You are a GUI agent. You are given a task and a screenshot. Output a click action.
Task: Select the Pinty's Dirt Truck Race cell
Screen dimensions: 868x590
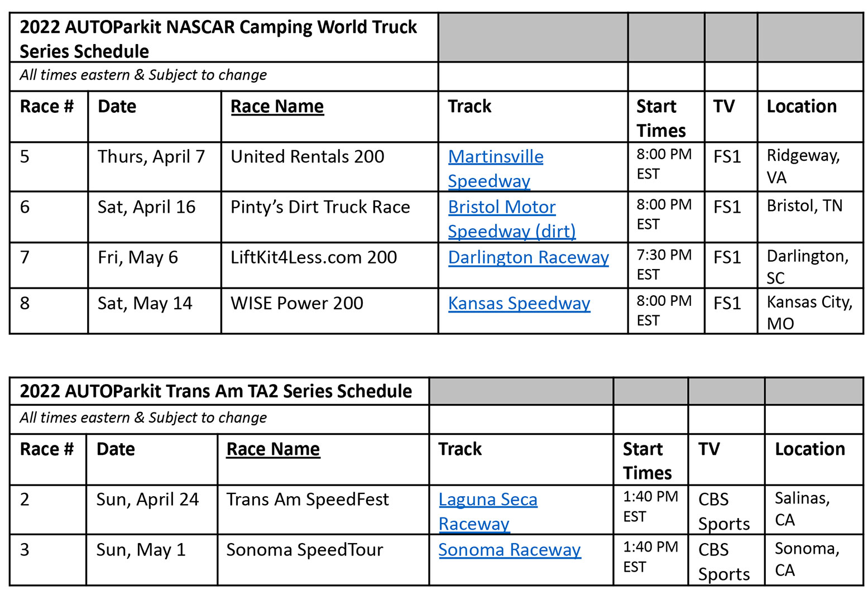tap(320, 207)
